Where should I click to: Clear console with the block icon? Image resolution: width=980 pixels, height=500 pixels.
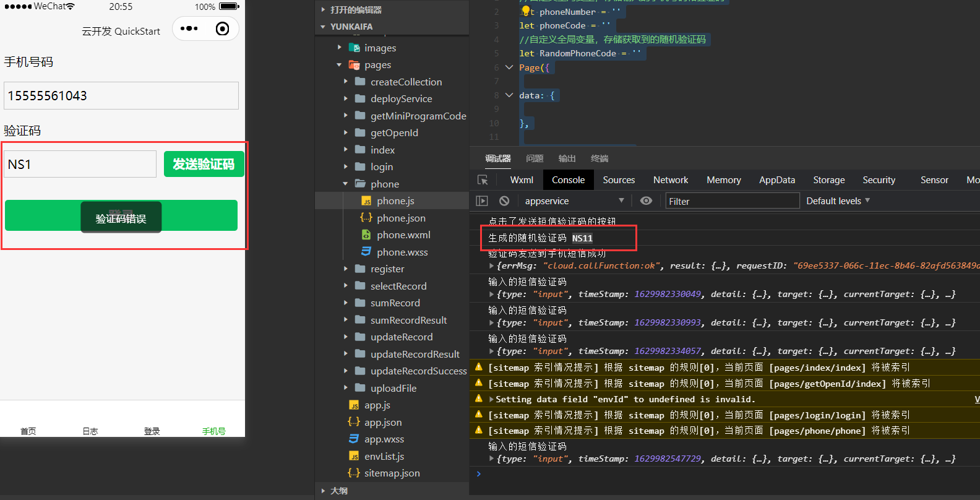[x=504, y=201]
